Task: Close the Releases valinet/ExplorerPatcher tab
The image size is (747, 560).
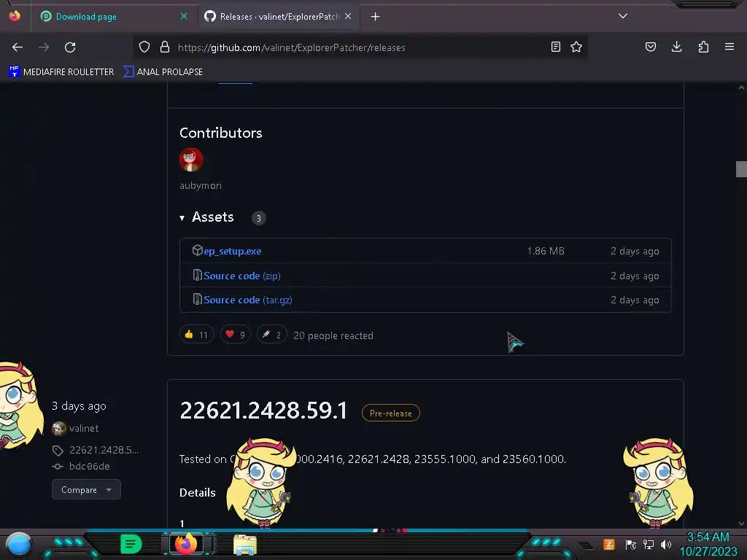Action: click(x=348, y=16)
